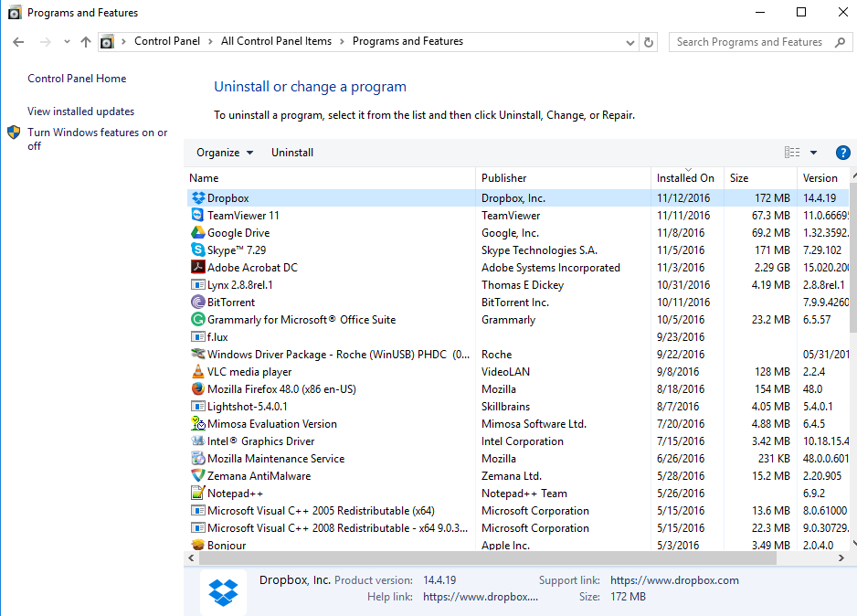Click the large Dropbox logo in details pane
This screenshot has width=857, height=616.
[223, 592]
